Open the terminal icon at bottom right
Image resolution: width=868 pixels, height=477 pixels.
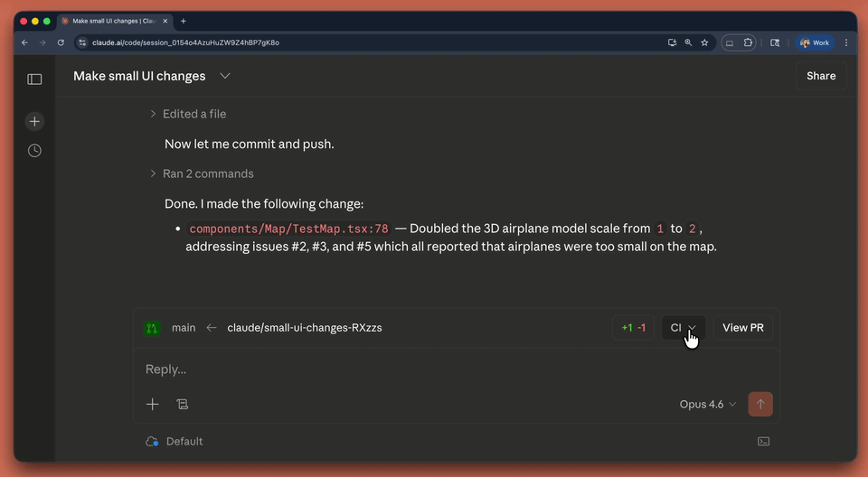[x=763, y=442]
